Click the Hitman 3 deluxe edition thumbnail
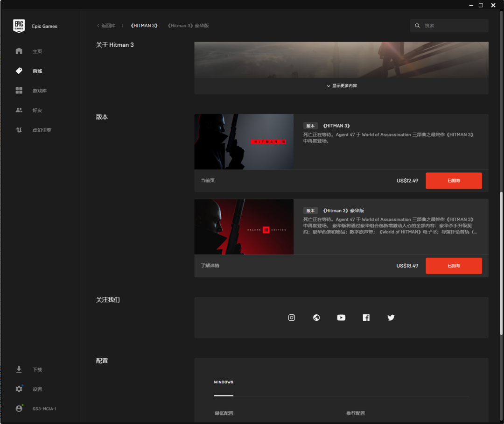This screenshot has height=424, width=504. 244,226
